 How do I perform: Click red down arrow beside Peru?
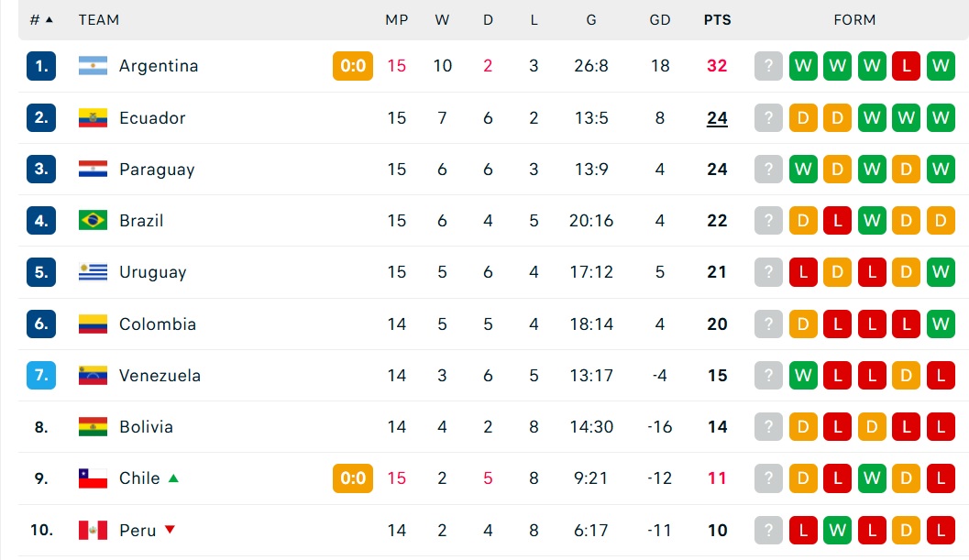point(170,530)
